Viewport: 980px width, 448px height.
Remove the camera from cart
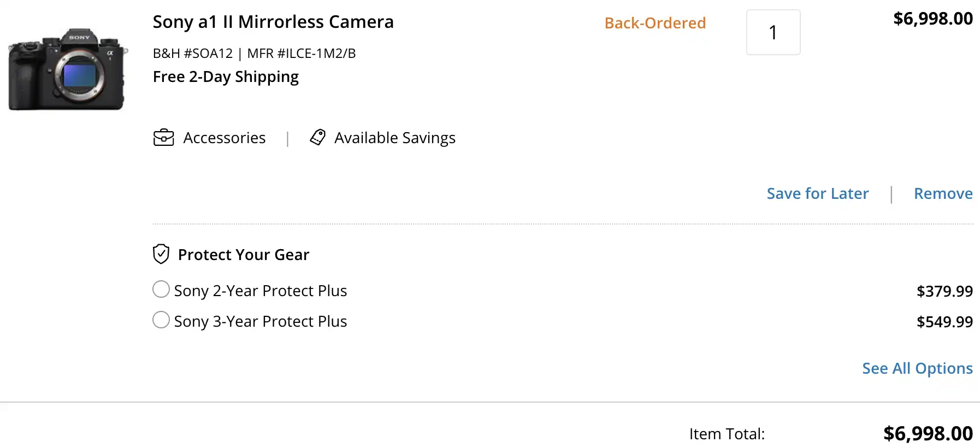[x=943, y=193]
